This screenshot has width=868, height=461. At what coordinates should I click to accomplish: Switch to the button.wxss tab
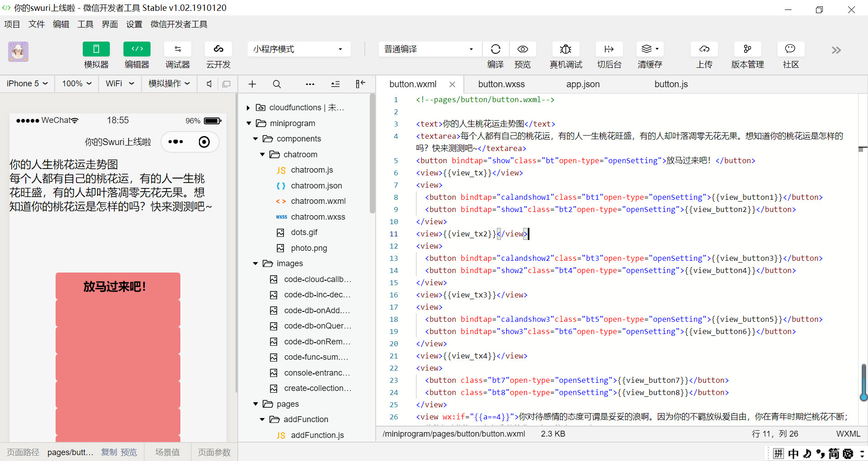tap(501, 84)
